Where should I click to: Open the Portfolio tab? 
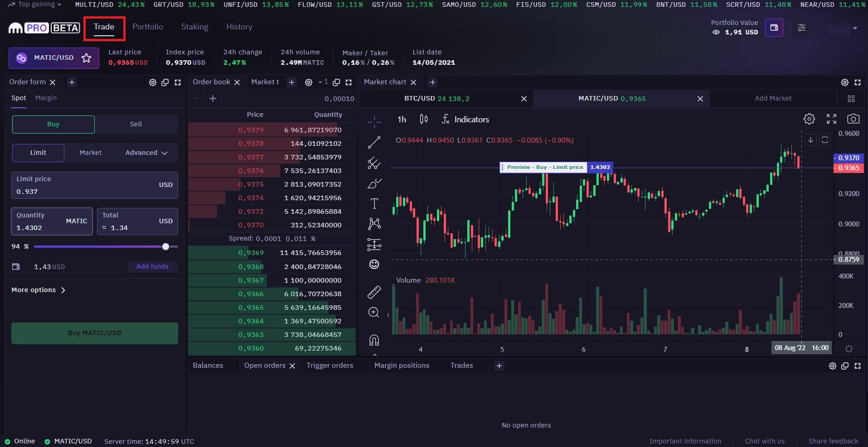point(148,27)
